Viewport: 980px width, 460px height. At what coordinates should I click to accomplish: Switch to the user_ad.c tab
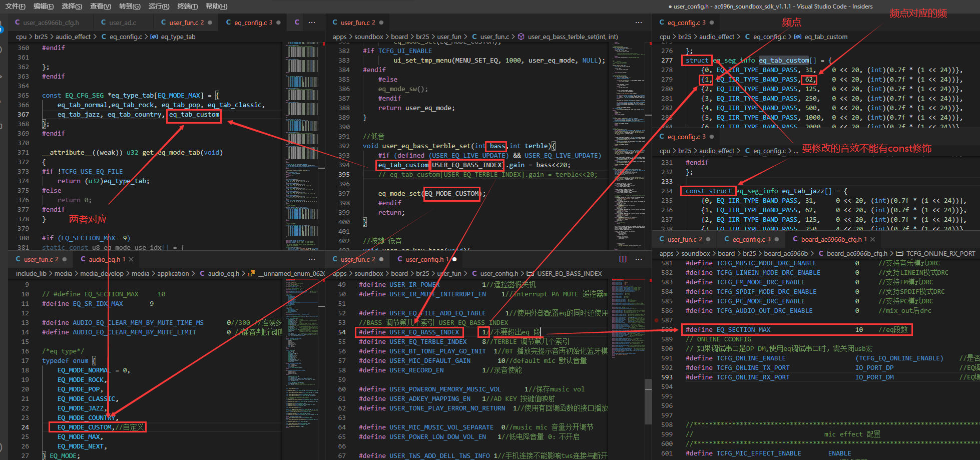coord(123,23)
